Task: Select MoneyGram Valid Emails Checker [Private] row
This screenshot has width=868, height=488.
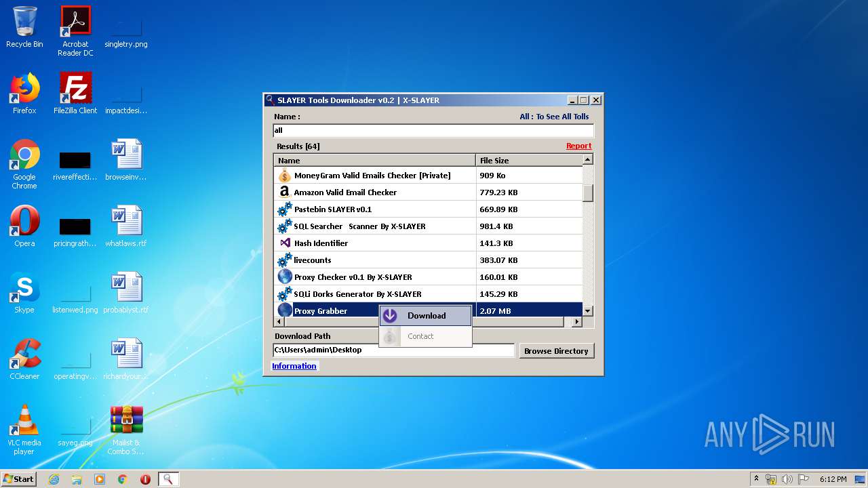Action: point(429,176)
